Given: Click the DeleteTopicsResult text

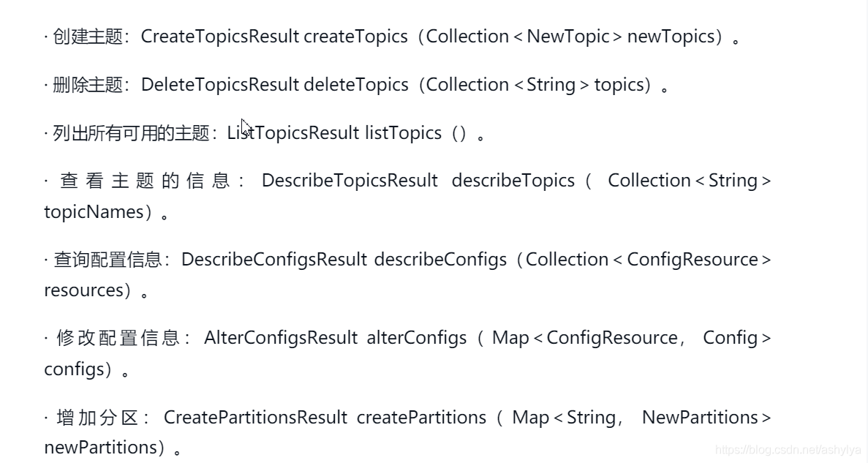Looking at the screenshot, I should tap(220, 85).
